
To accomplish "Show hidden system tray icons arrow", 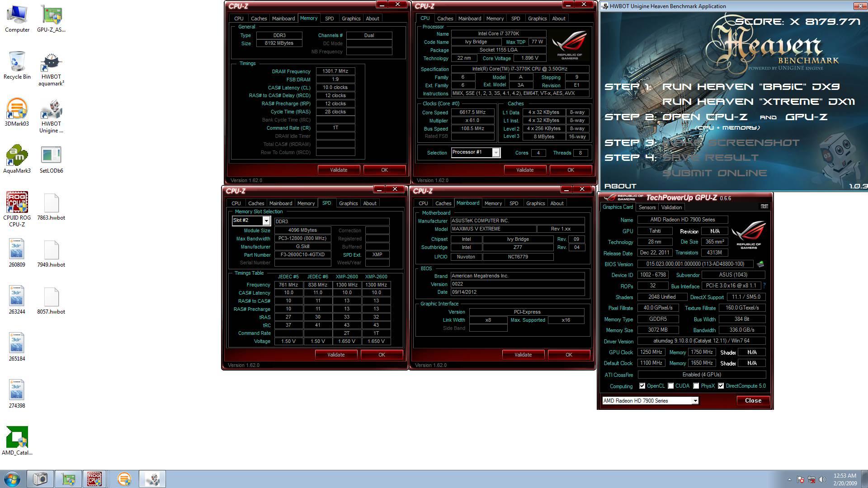I will point(789,479).
